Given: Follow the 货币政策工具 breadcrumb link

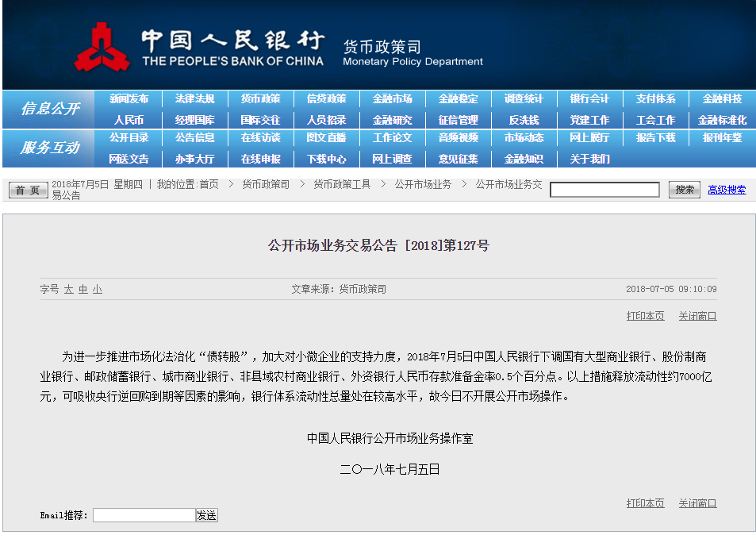Looking at the screenshot, I should [342, 184].
